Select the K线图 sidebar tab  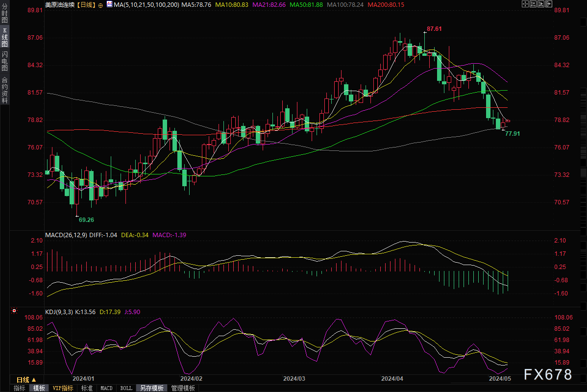coord(4,37)
